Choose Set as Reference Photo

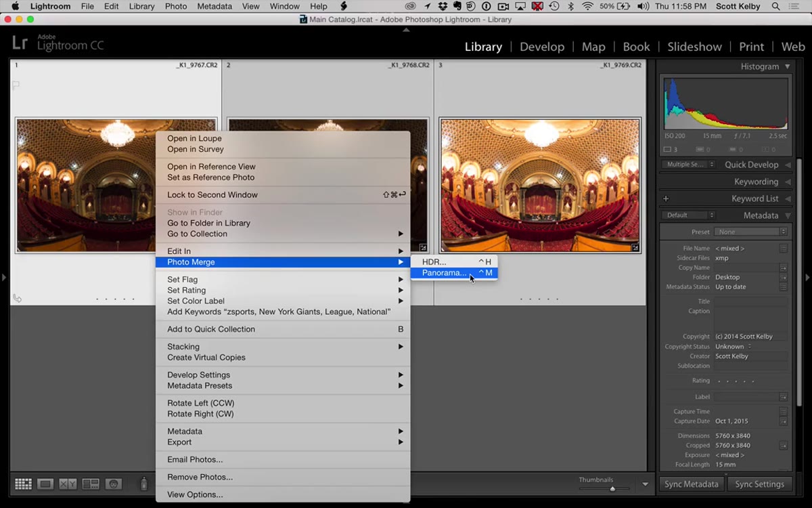point(283,177)
